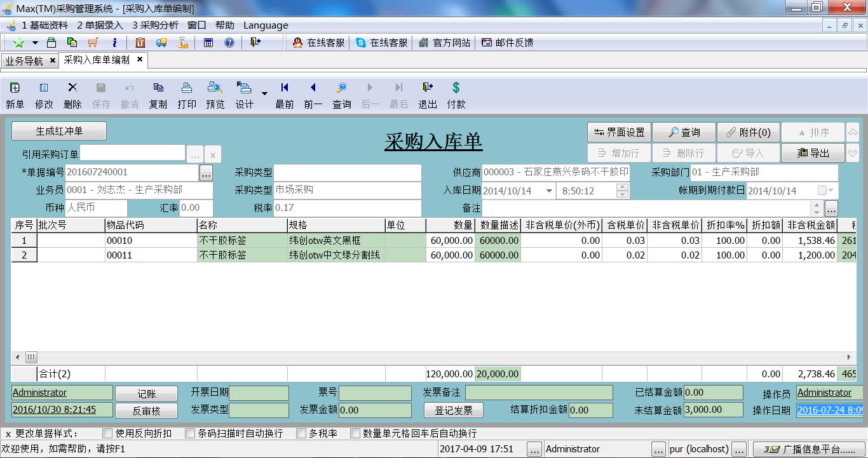Click the 导出 export button
The image size is (868, 458).
[813, 153]
